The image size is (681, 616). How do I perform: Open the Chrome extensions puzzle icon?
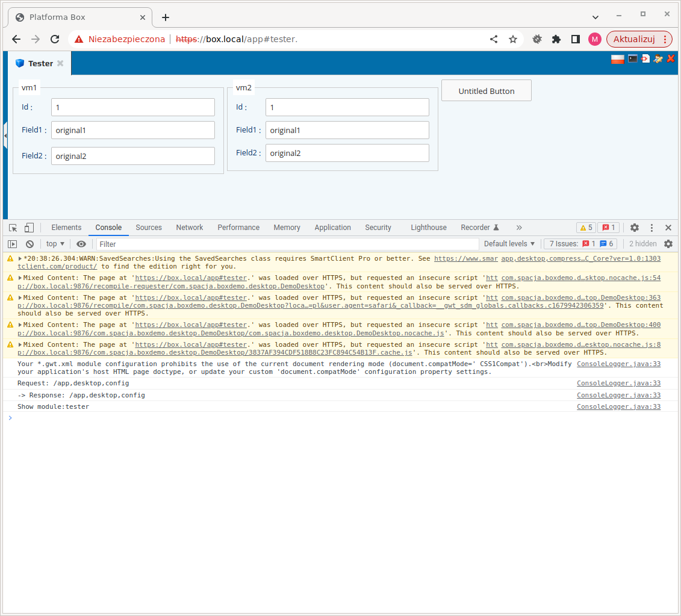(556, 39)
